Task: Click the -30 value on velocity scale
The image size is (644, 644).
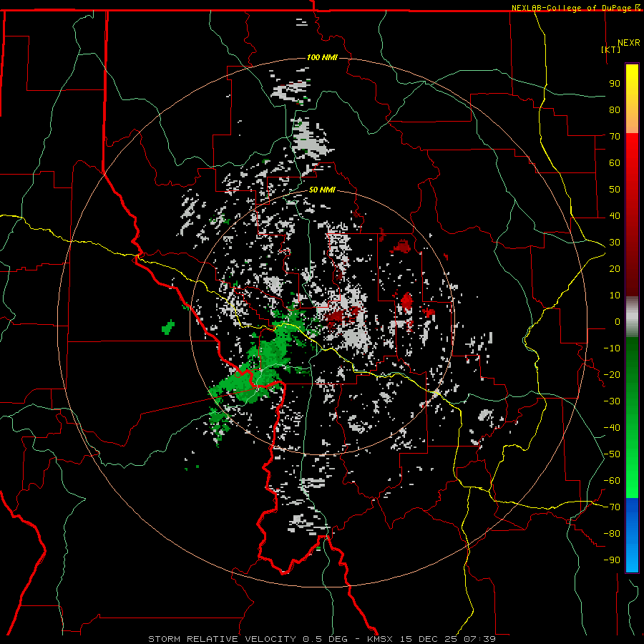Action: [x=612, y=401]
